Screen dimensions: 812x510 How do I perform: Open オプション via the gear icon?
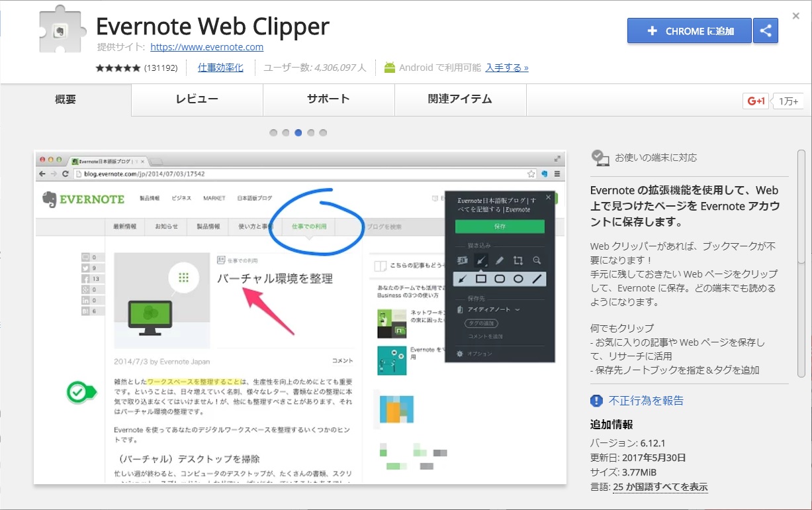point(476,353)
